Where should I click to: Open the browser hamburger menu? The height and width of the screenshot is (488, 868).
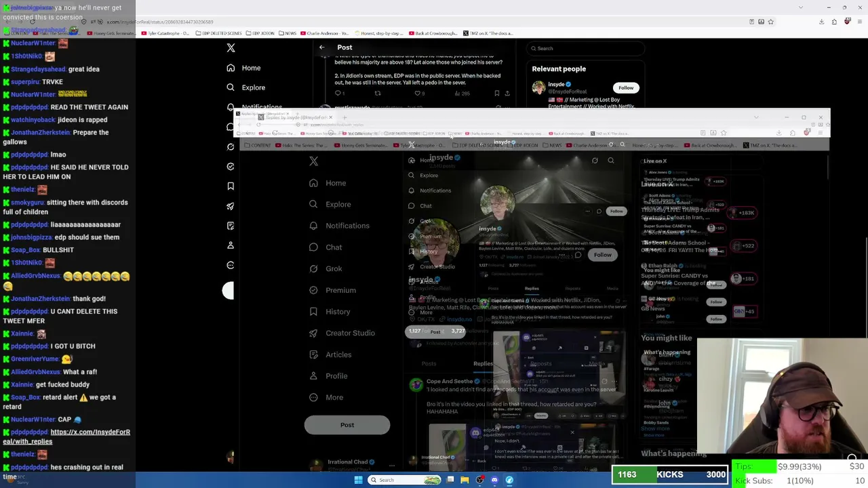point(860,22)
